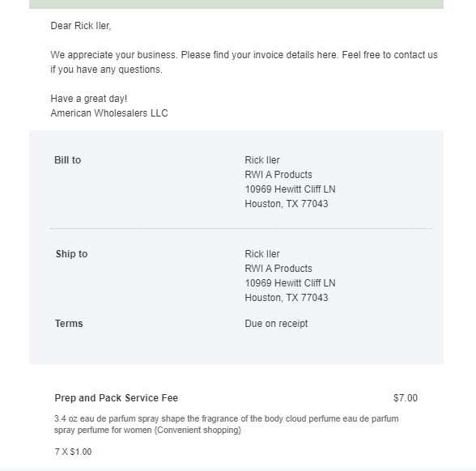The height and width of the screenshot is (471, 476).
Task: Click billing street 10969 Hewitt Cliff LN
Action: point(290,189)
